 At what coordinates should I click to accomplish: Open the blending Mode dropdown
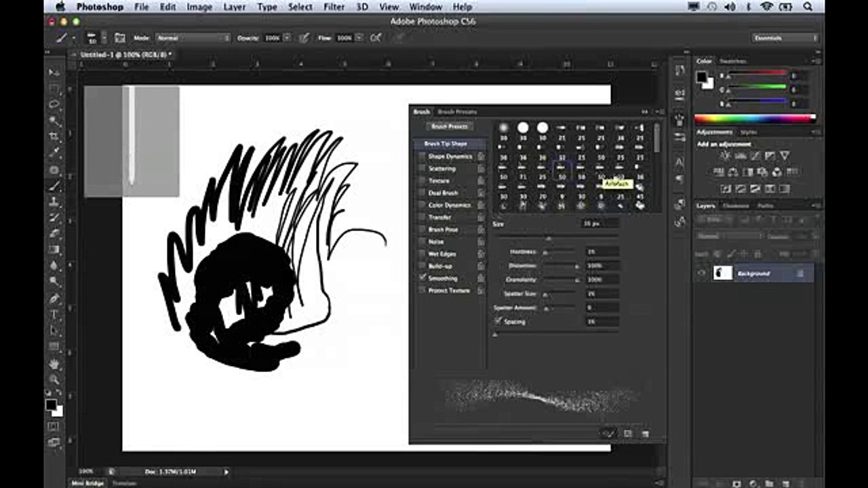click(x=193, y=38)
